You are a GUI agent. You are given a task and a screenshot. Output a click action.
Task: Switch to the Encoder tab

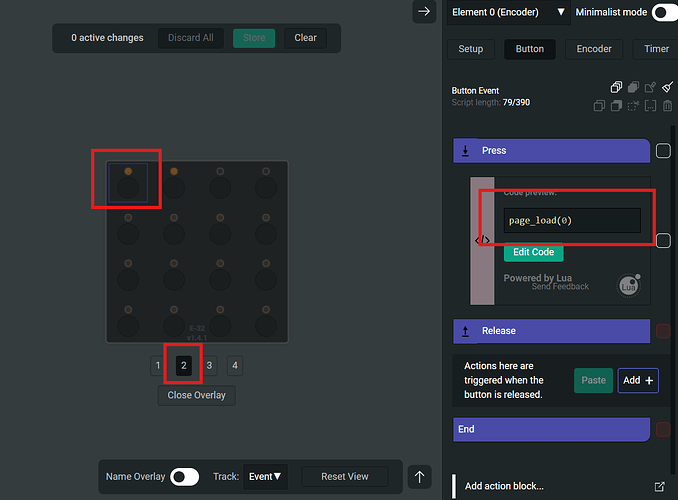pyautogui.click(x=594, y=49)
